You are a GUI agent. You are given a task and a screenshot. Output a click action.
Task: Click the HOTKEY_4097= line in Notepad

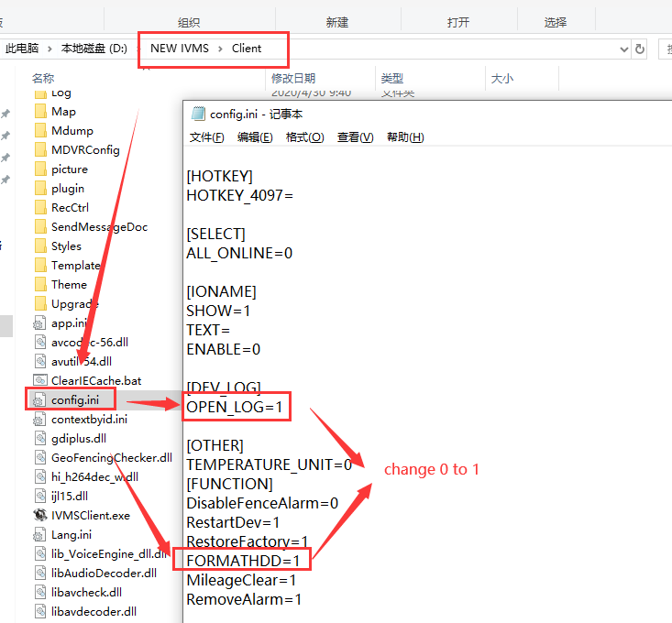[x=239, y=196]
